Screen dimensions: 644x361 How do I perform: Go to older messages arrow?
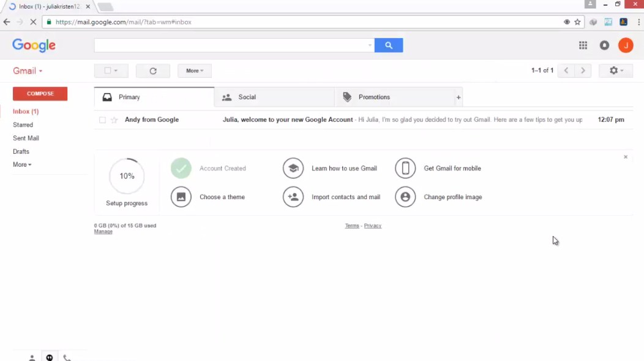click(x=583, y=70)
